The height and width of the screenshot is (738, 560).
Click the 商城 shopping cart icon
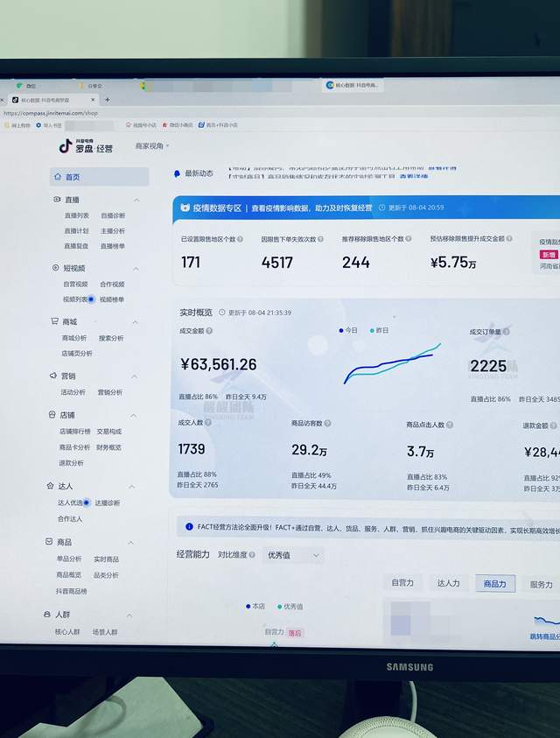point(54,321)
